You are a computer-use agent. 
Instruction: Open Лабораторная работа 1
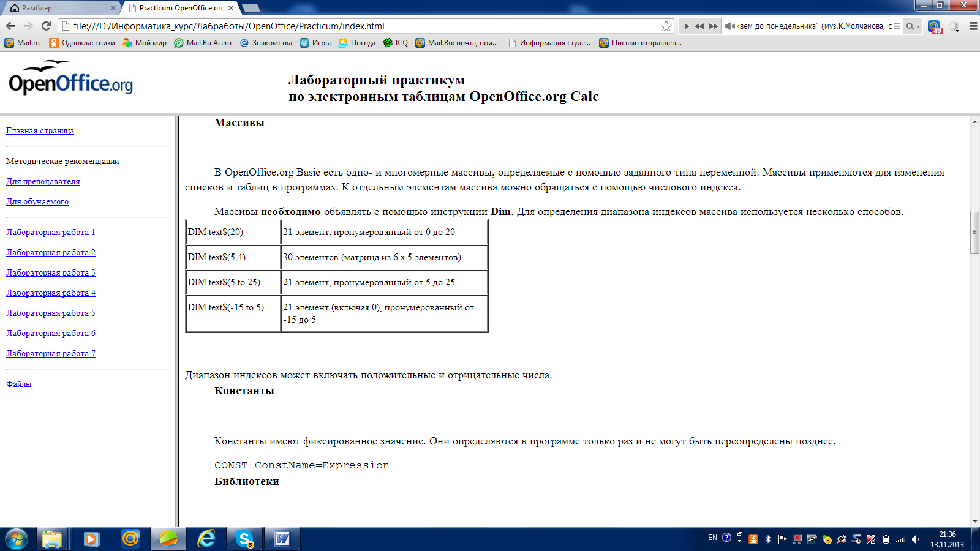(x=51, y=232)
